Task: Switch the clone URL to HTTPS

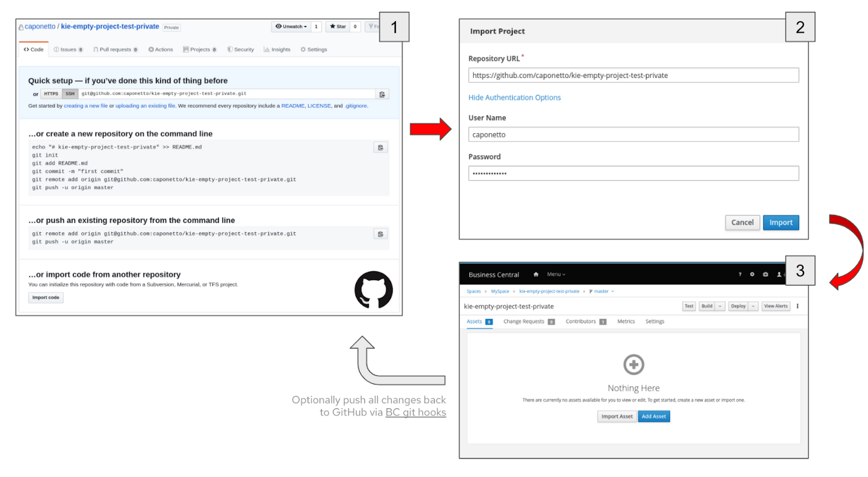Action: (x=50, y=94)
